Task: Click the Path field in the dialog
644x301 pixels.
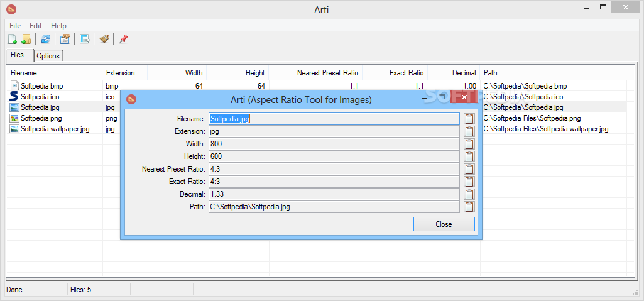Action: [x=334, y=207]
